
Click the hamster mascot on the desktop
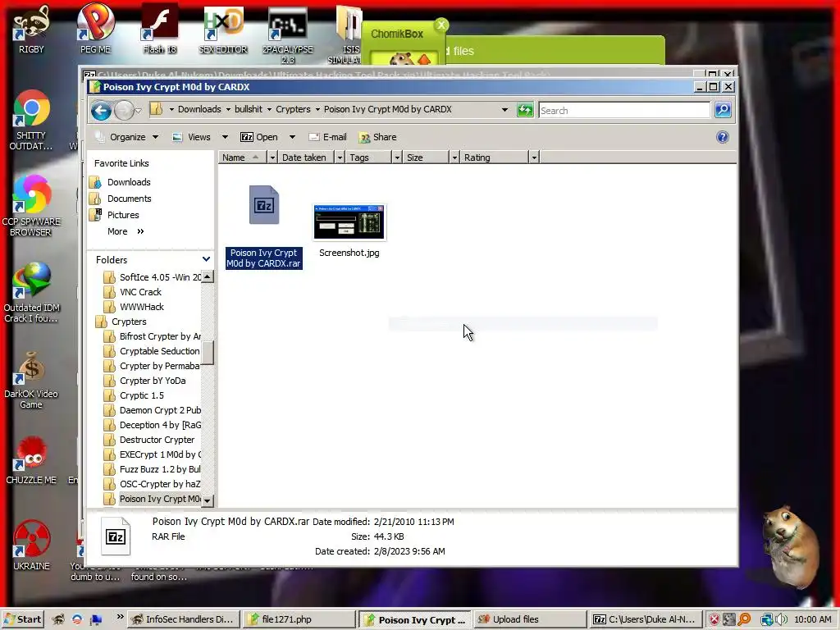pyautogui.click(x=791, y=546)
